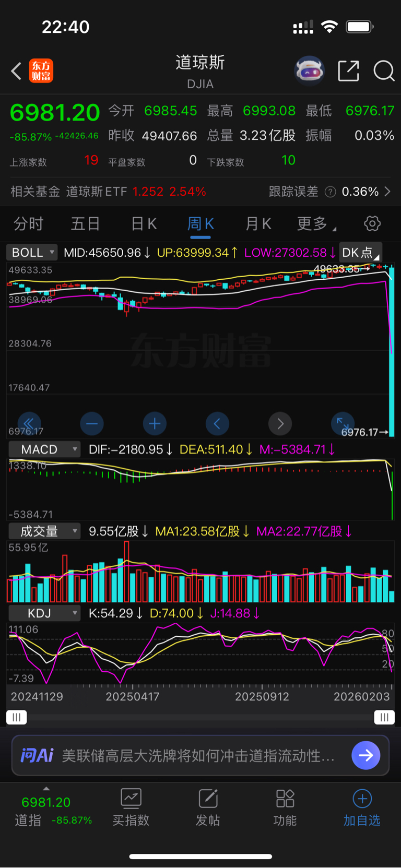This screenshot has width=401, height=868.
Task: Tap the 发帖 post icon
Action: tap(208, 798)
